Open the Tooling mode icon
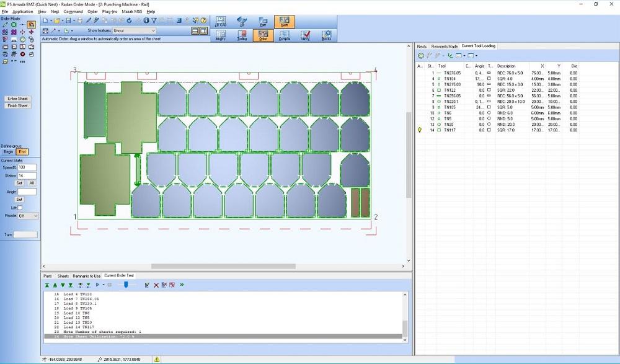 242,35
